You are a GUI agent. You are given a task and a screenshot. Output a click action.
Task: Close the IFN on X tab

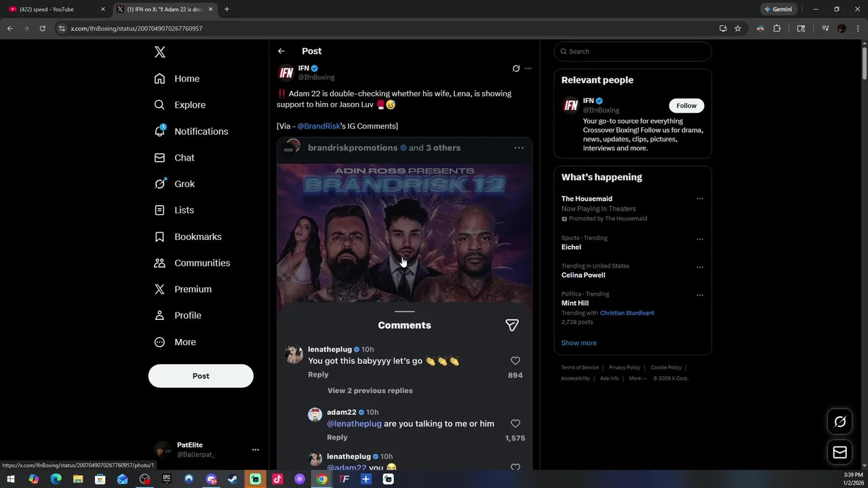210,9
